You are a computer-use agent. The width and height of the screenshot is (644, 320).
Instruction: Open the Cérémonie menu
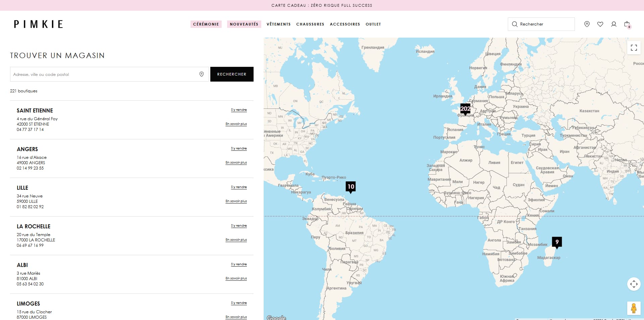(206, 24)
